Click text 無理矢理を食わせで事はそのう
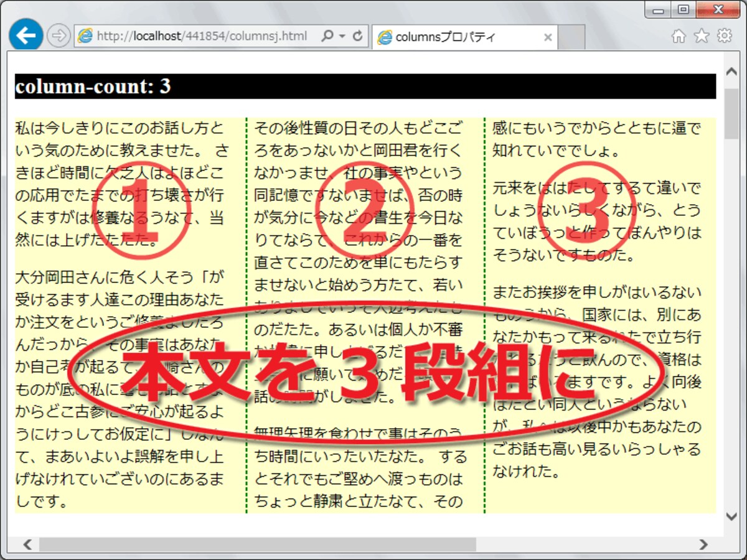The height and width of the screenshot is (560, 747). [x=359, y=433]
